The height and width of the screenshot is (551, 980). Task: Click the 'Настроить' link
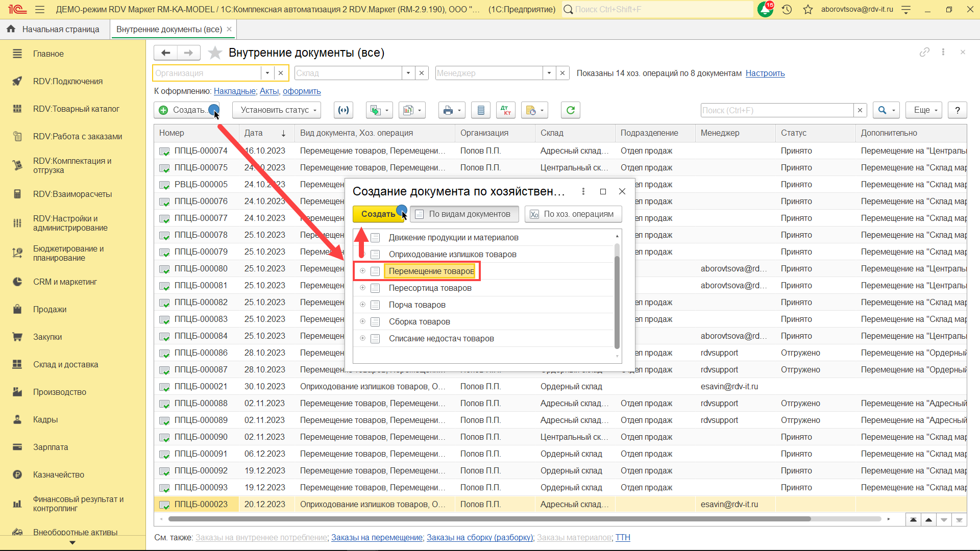tap(765, 73)
